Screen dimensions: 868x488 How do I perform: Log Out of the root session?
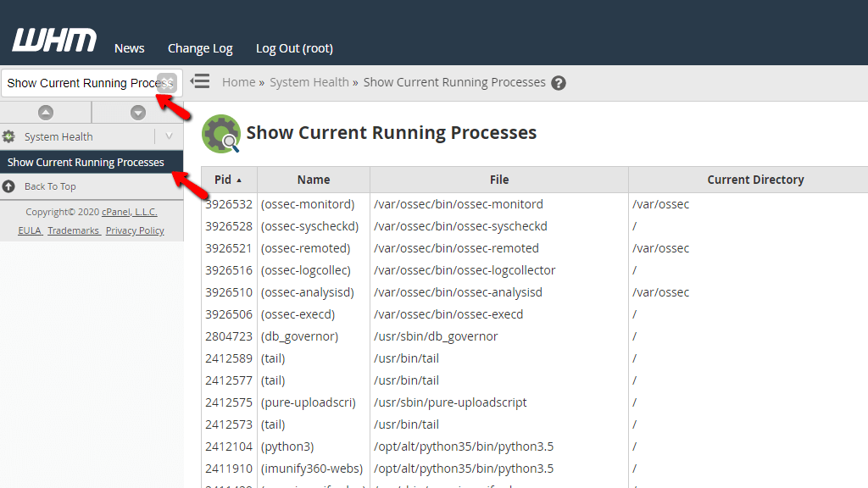coord(294,48)
